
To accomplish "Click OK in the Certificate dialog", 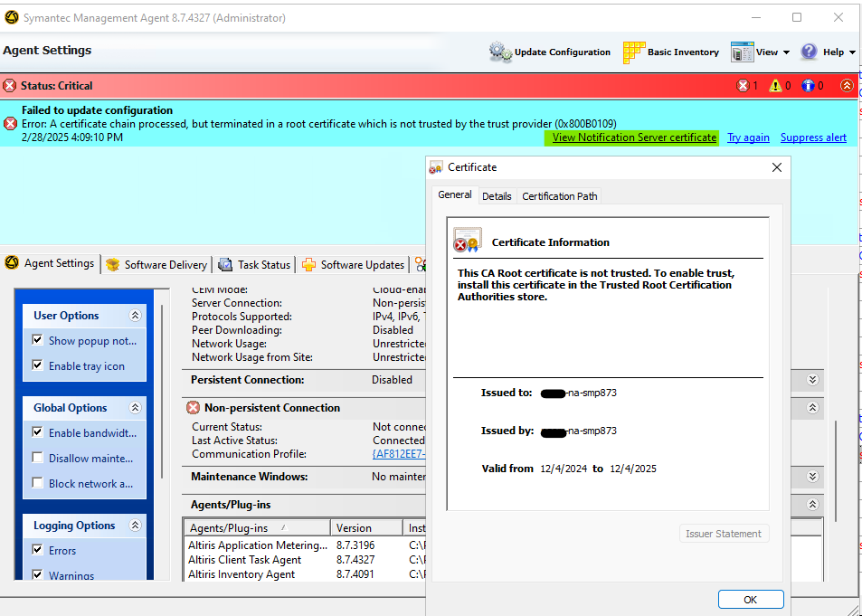I will tap(751, 600).
